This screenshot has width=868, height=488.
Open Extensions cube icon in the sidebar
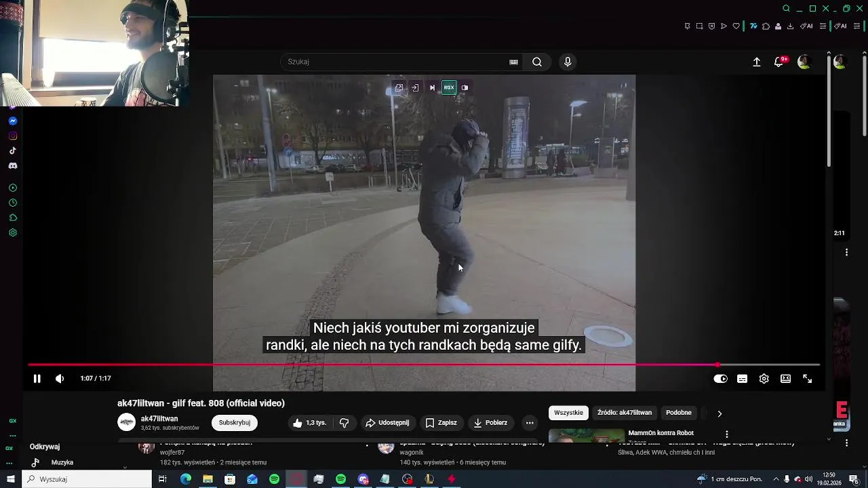[12, 218]
